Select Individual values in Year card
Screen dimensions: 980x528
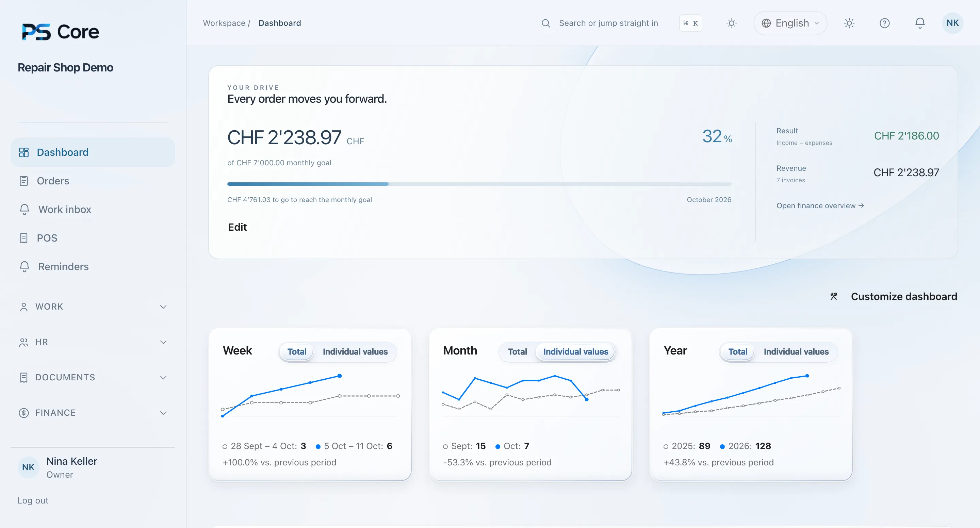(x=796, y=351)
